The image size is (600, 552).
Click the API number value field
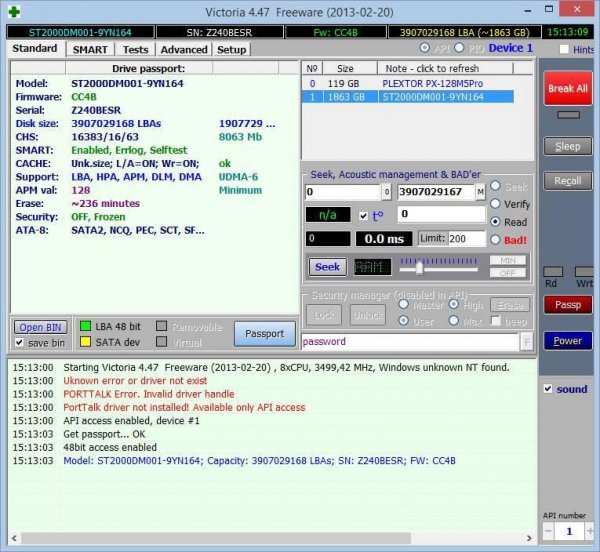point(569,531)
